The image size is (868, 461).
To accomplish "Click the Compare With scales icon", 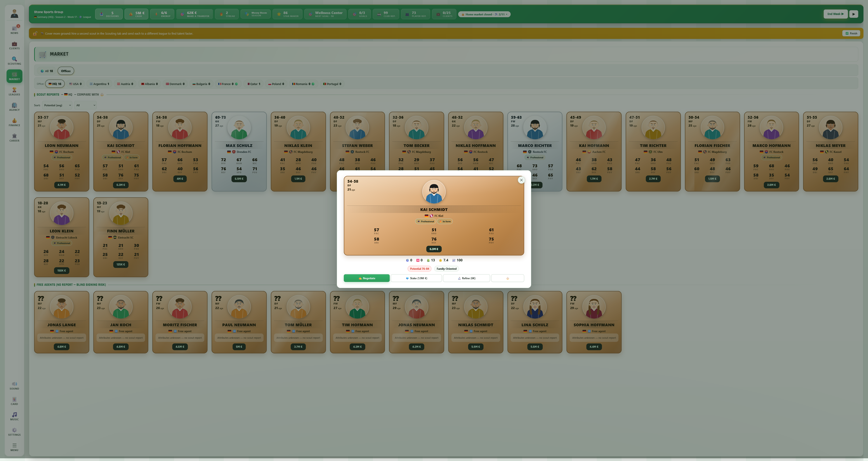I will point(102,95).
